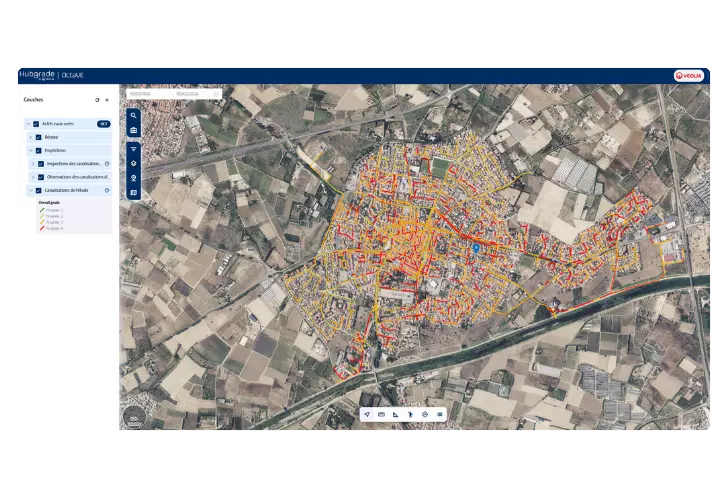The image size is (728, 498).
Task: Toggle the Actifs eaux usées checkbox
Action: point(36,124)
